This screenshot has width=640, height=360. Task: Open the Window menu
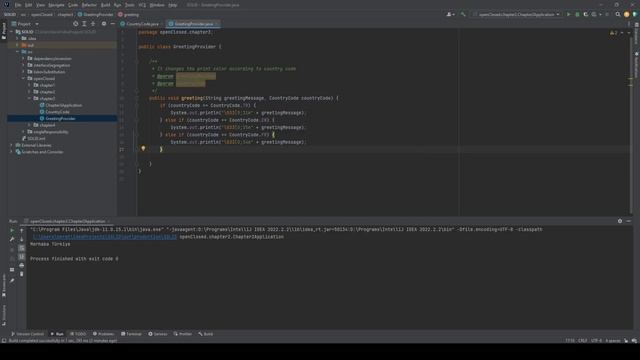click(x=157, y=5)
